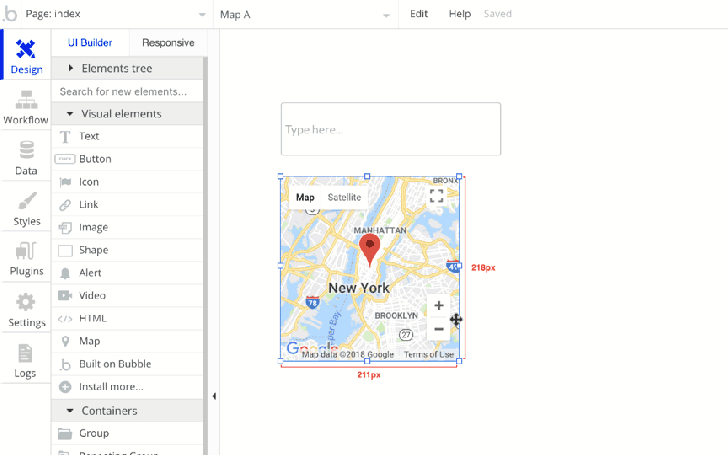Open the Design tab in sidebar
The image size is (728, 455).
26,57
